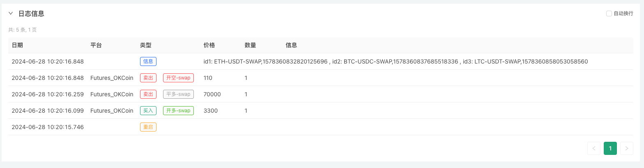
Task: Go to previous page arrow
Action: (x=594, y=148)
